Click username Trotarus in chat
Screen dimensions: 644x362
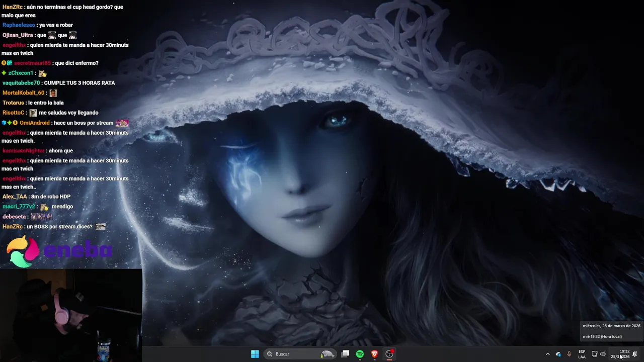click(13, 103)
